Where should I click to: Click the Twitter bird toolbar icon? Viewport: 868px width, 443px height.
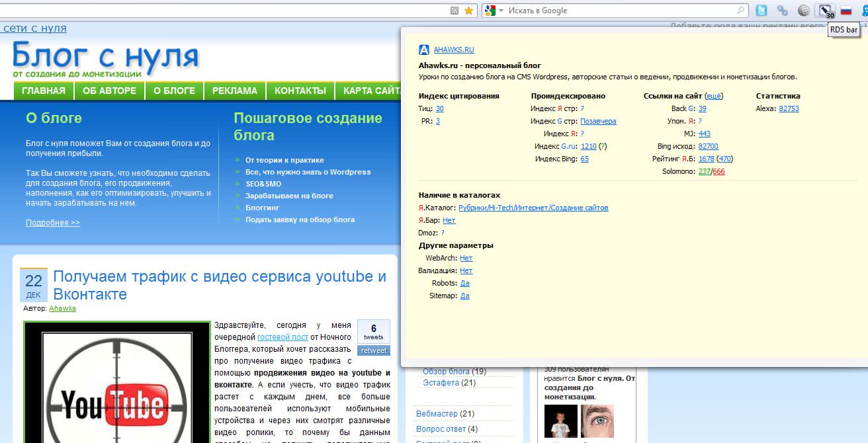[x=761, y=11]
